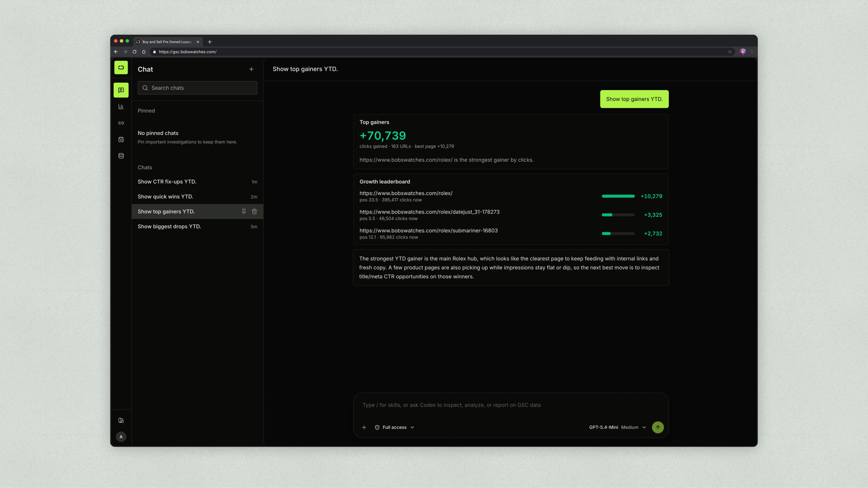Open the Full access permissions dropdown
Screen dimensions: 868x488
pyautogui.click(x=395, y=427)
